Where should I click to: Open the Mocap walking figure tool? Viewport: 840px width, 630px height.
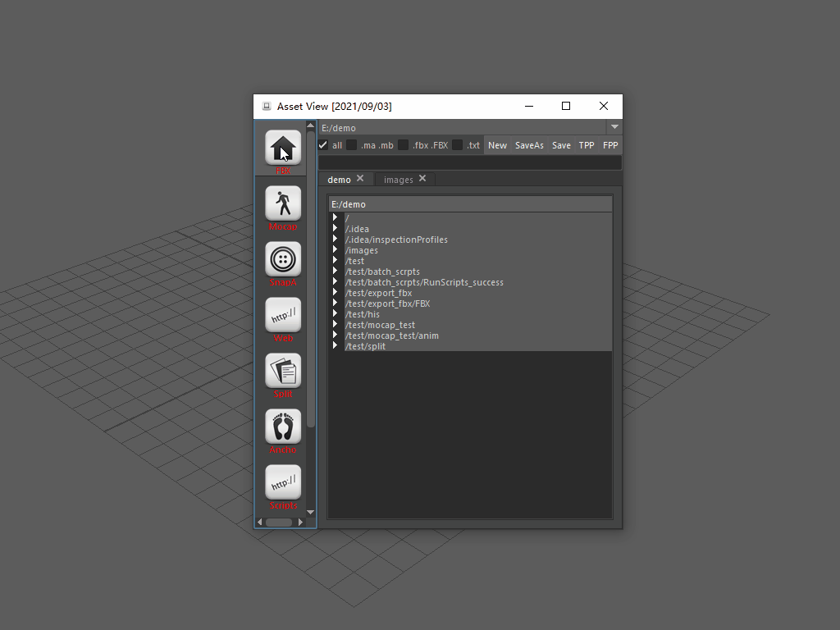pos(283,203)
